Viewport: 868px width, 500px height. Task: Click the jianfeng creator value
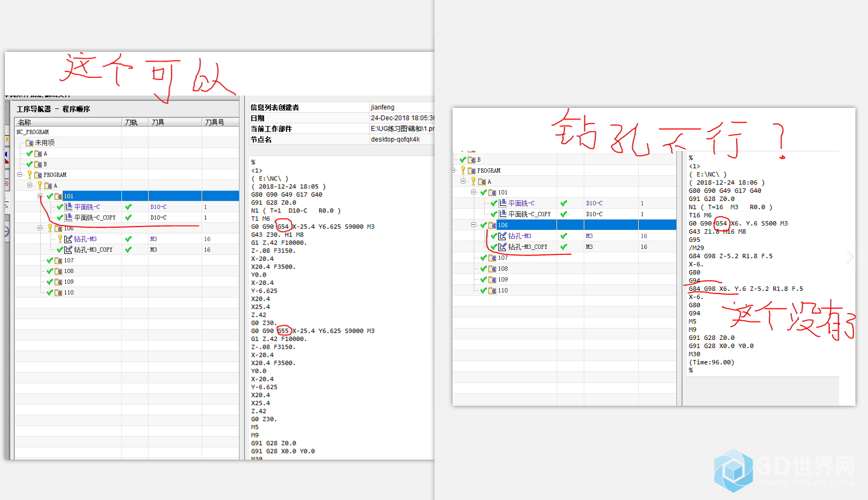click(382, 107)
